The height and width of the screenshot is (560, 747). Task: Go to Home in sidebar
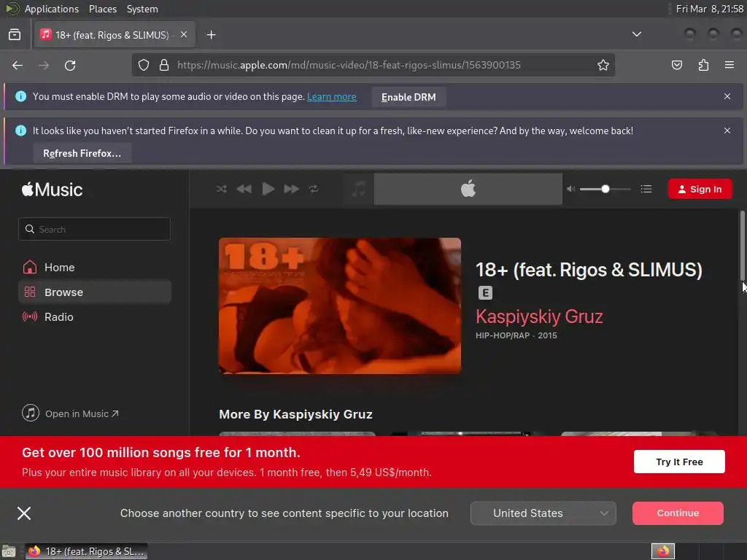tap(94, 267)
